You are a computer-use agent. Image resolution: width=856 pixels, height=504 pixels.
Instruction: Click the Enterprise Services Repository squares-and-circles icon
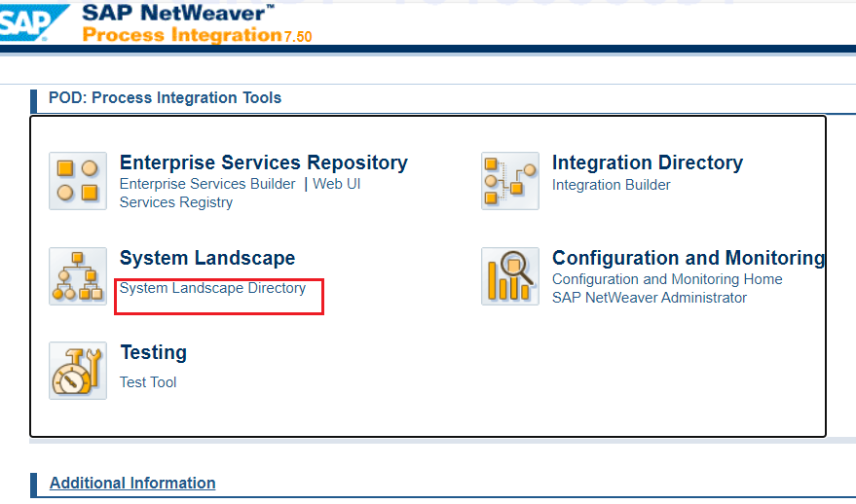click(x=78, y=181)
